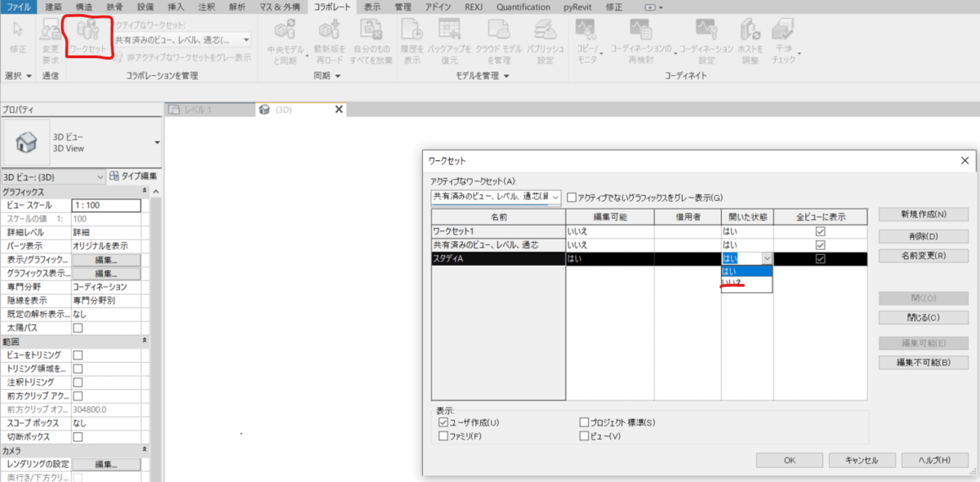The width and height of the screenshot is (980, 482).
Task: Click タイプ編集 edit type button
Action: 134,176
